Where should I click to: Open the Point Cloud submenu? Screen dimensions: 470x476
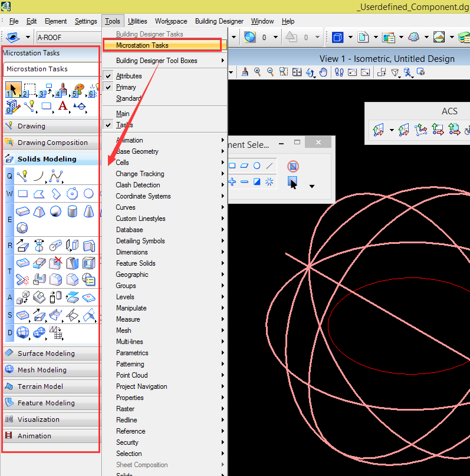pos(165,375)
